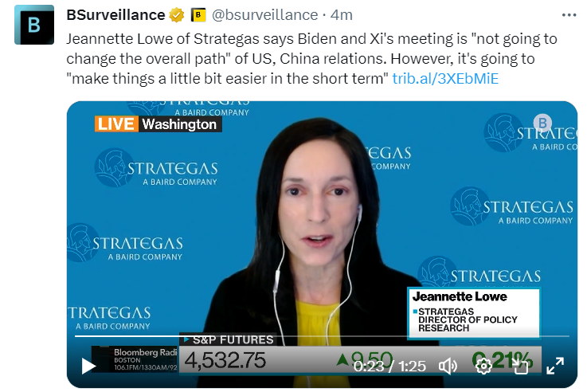Click the gold verified badge
The height and width of the screenshot is (392, 587).
point(177,15)
